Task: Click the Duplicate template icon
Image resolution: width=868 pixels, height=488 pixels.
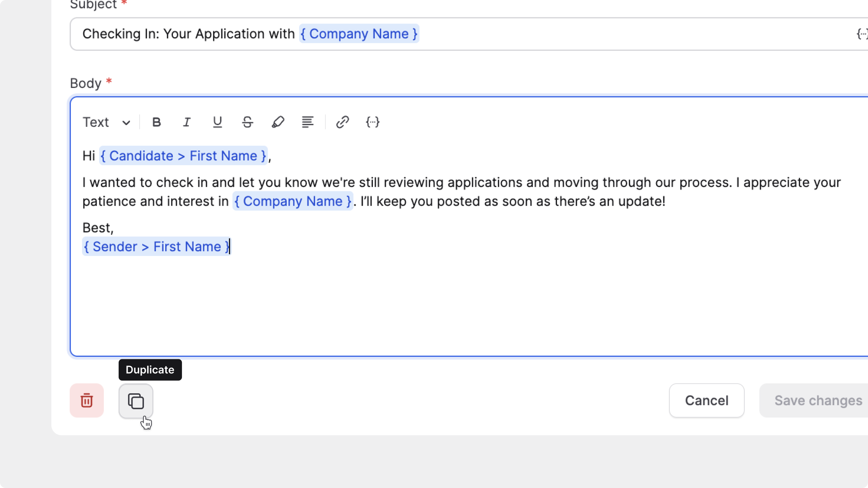Action: click(x=136, y=401)
